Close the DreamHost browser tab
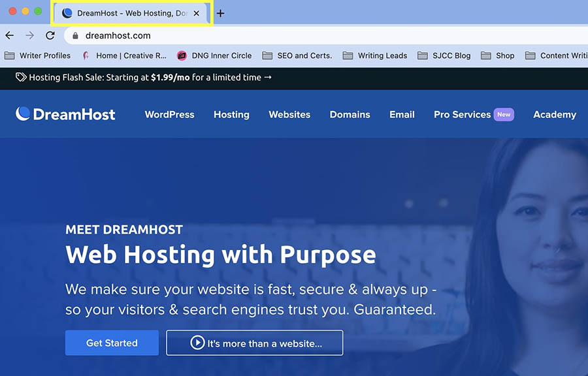Image resolution: width=588 pixels, height=376 pixels. click(197, 13)
